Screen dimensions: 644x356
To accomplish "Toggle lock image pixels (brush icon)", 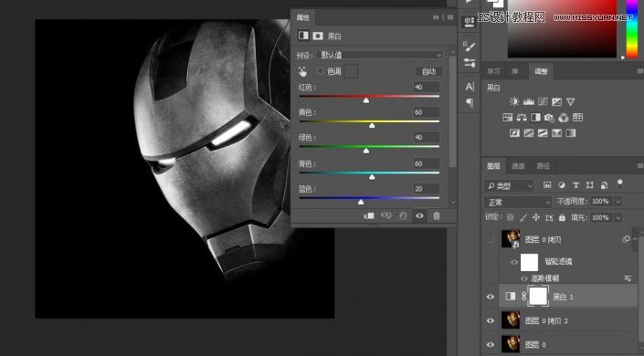I will [523, 217].
